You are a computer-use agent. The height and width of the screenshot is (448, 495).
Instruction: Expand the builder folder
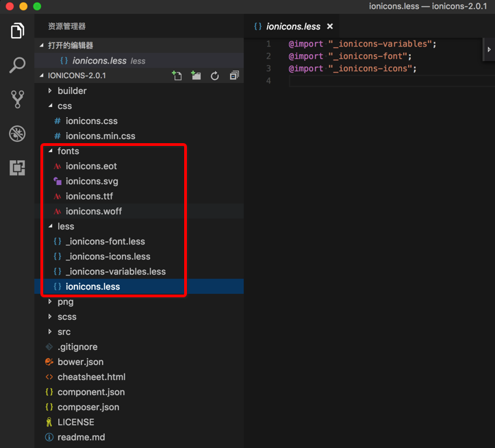click(72, 90)
